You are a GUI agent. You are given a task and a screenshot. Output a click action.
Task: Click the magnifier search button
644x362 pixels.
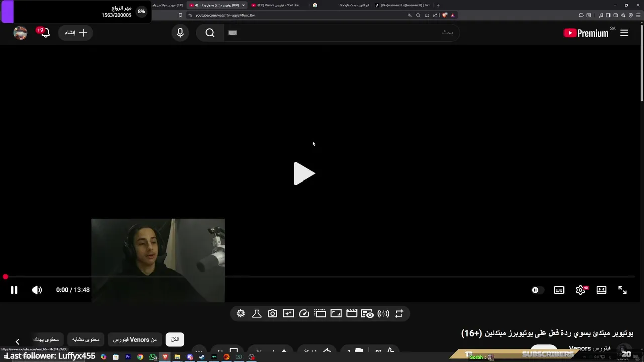[x=210, y=33]
